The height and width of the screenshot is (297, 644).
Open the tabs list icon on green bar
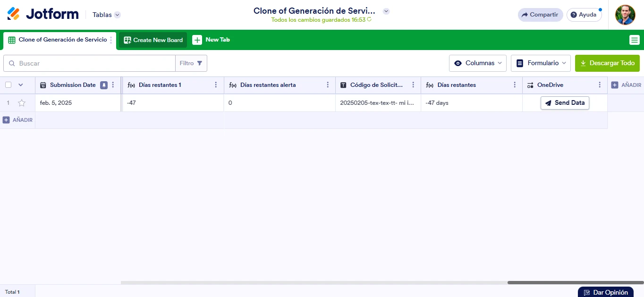(635, 40)
